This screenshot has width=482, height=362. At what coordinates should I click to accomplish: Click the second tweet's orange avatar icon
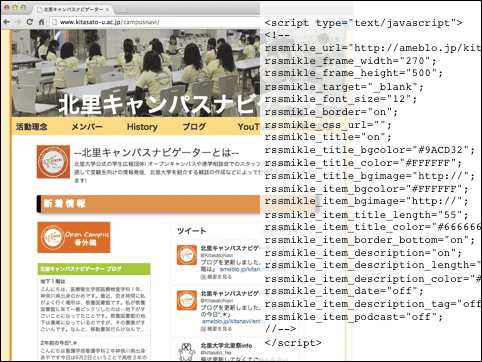(x=187, y=300)
